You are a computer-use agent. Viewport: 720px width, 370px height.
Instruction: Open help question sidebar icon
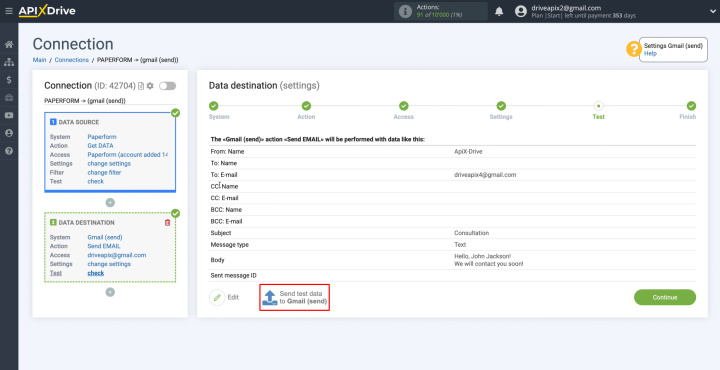9,151
